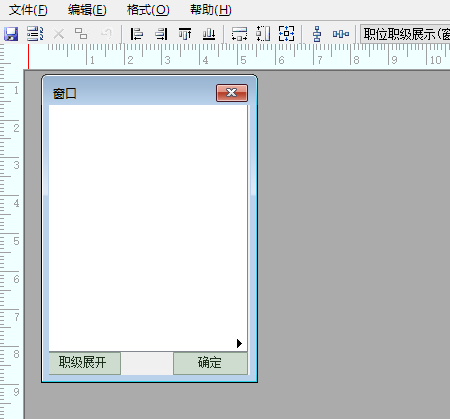450x419 pixels.
Task: Align selected controls to right edges
Action: (x=161, y=34)
